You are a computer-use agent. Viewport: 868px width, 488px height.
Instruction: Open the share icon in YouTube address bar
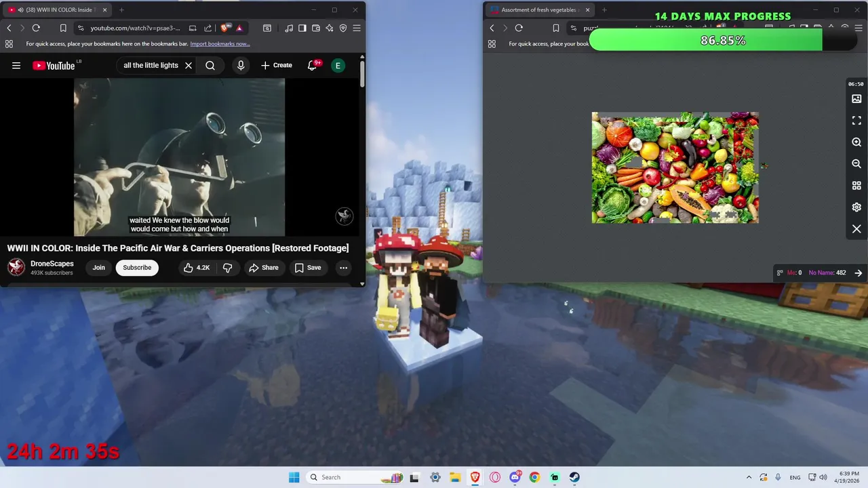point(209,28)
